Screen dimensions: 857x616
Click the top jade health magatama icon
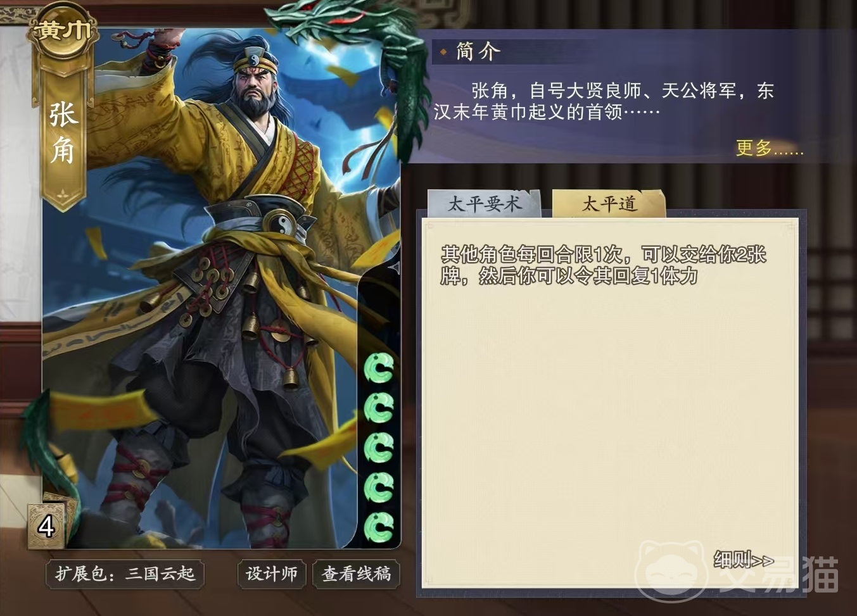click(379, 368)
